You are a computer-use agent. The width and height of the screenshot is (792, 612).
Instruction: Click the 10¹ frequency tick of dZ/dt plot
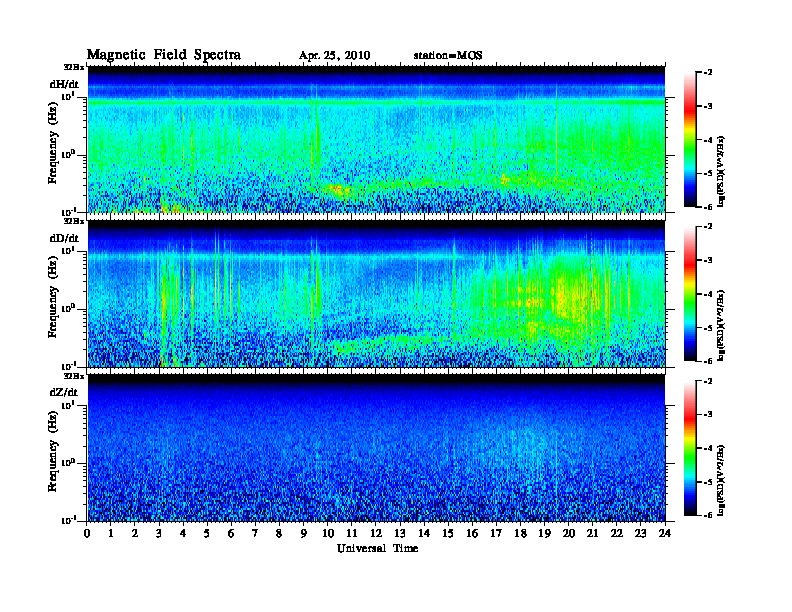(x=68, y=405)
